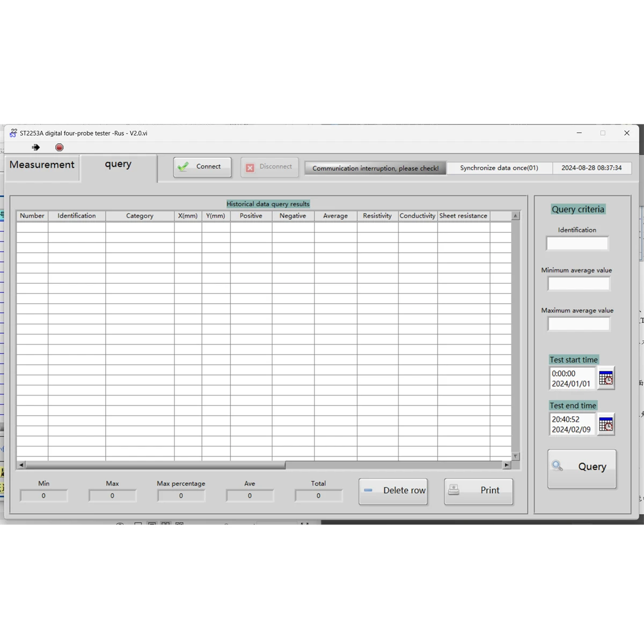Click the Resistivity column header
The image size is (644, 644).
[x=377, y=216]
